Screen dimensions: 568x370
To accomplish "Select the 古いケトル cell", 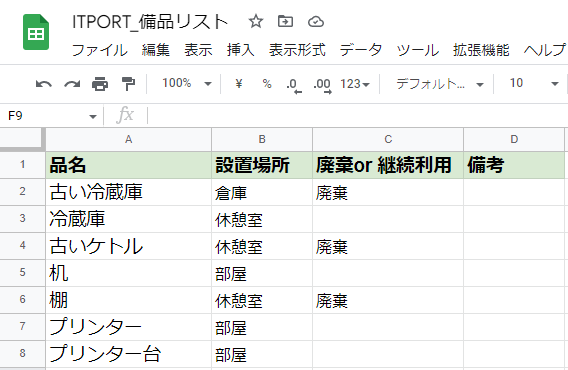I will click(129, 246).
